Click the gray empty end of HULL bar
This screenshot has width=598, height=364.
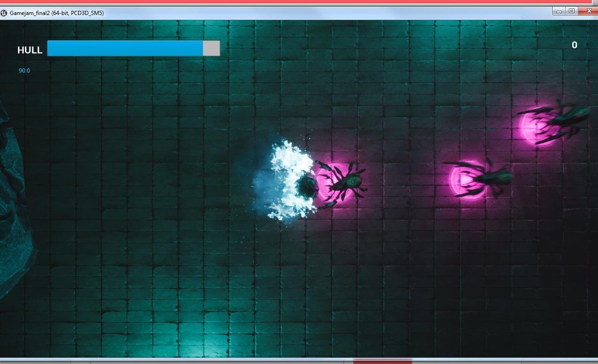(211, 48)
